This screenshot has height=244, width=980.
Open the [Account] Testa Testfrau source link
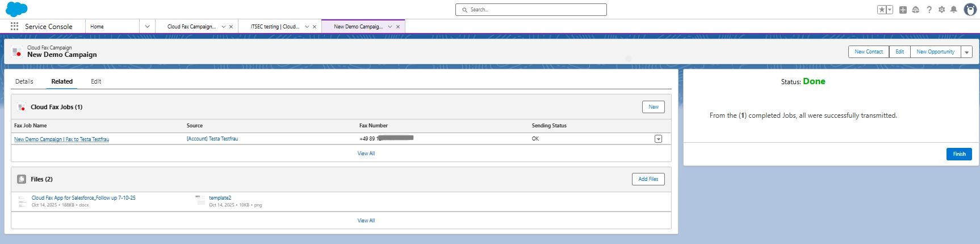[x=212, y=139]
